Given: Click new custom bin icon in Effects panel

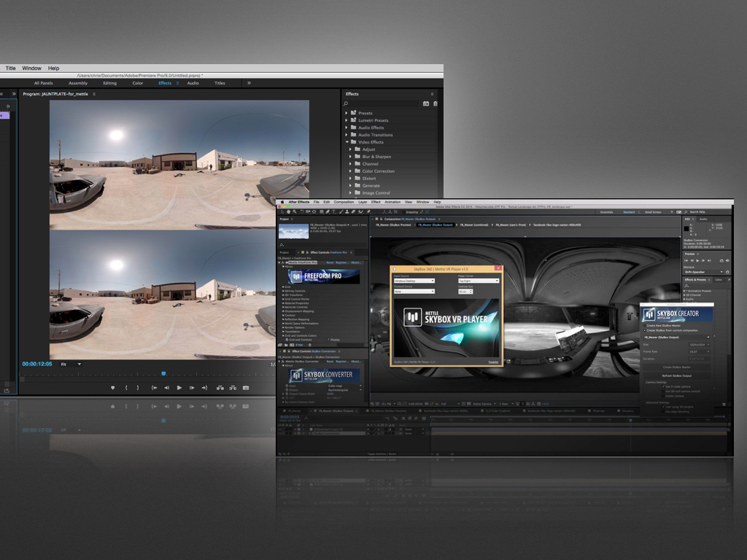Looking at the screenshot, I should point(426,104).
